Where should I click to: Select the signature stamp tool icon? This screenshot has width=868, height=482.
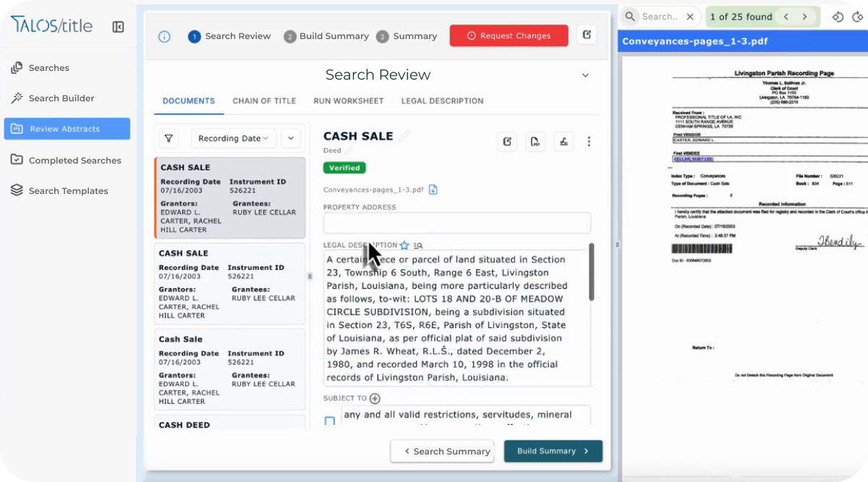[563, 141]
